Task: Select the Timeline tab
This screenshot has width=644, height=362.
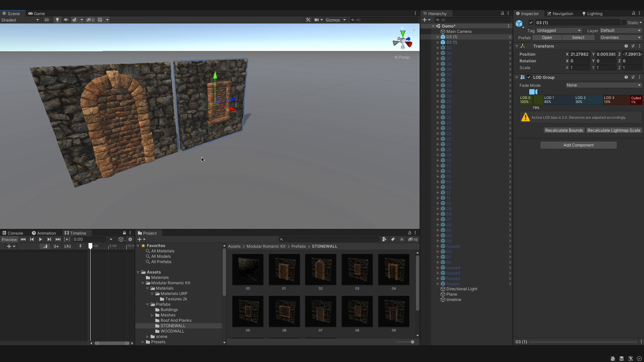Action: click(75, 233)
